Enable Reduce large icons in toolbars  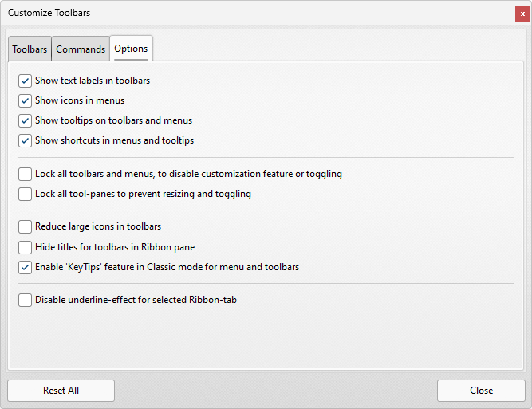click(26, 227)
